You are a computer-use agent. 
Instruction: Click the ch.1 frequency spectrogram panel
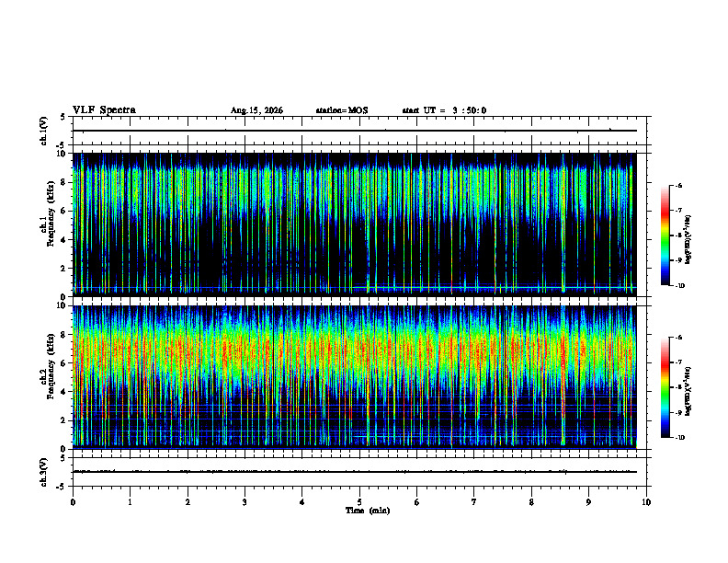click(355, 224)
